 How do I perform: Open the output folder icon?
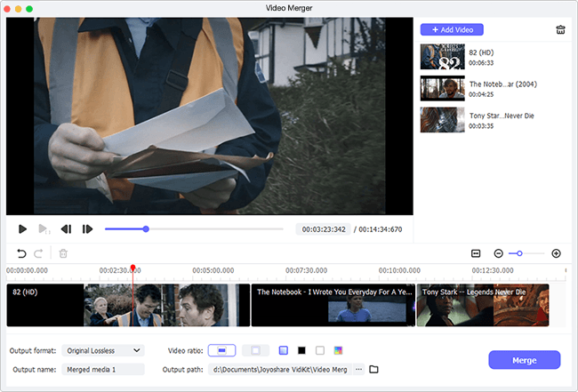point(373,369)
